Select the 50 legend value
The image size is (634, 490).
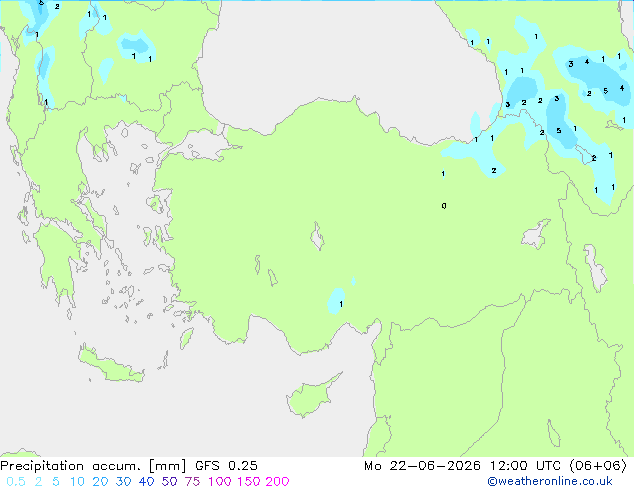[169, 482]
